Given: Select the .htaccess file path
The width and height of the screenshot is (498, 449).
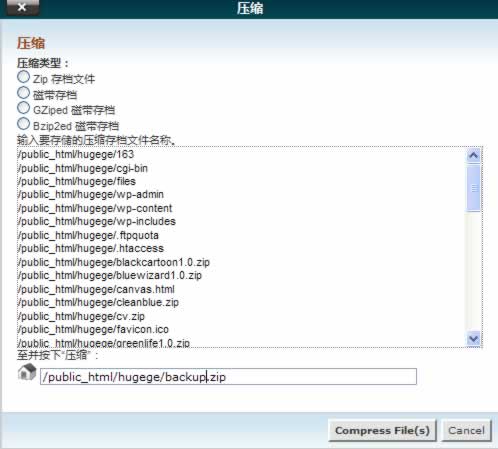Looking at the screenshot, I should [x=91, y=249].
